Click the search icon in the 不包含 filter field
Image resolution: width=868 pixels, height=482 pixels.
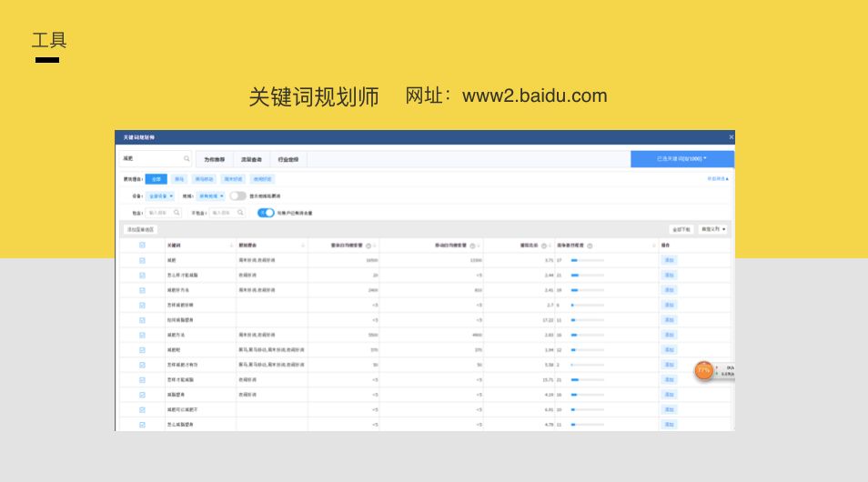(240, 213)
